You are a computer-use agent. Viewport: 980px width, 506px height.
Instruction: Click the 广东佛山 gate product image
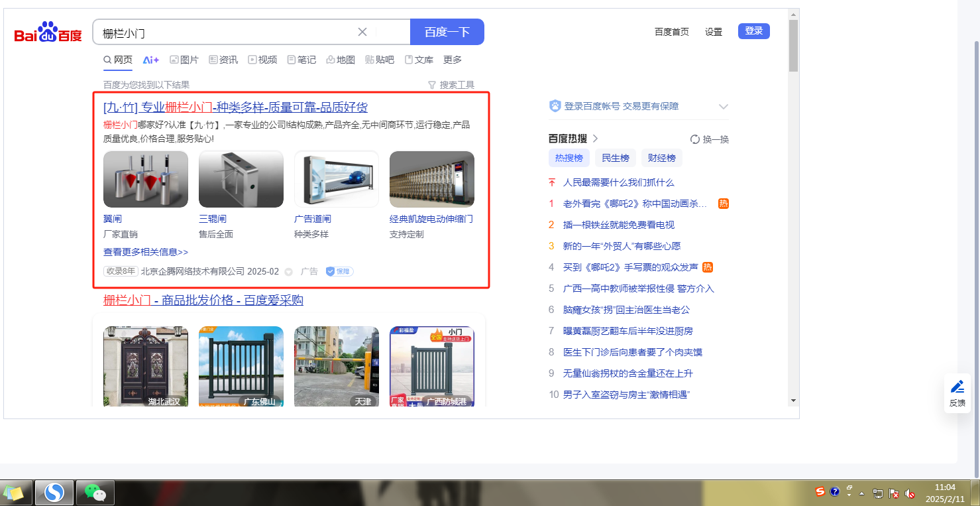[241, 366]
